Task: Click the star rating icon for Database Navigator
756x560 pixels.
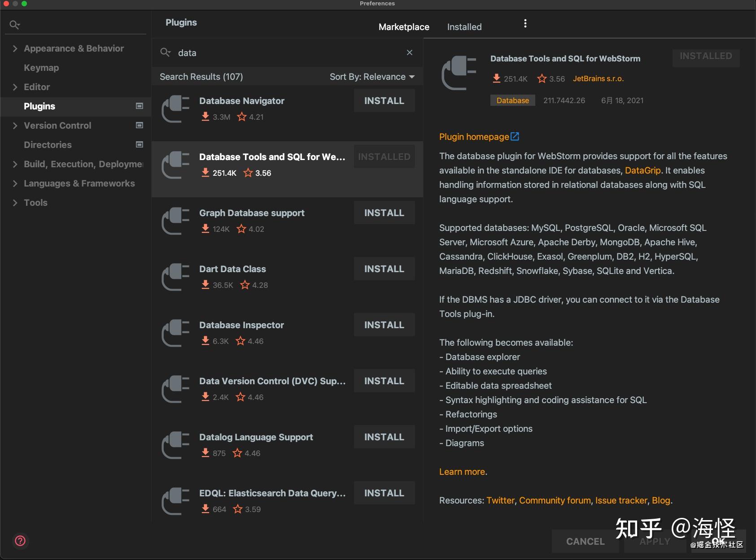Action: point(242,117)
